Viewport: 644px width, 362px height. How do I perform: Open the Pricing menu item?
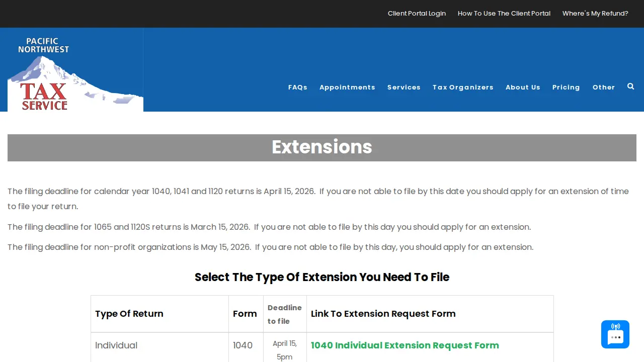(566, 87)
